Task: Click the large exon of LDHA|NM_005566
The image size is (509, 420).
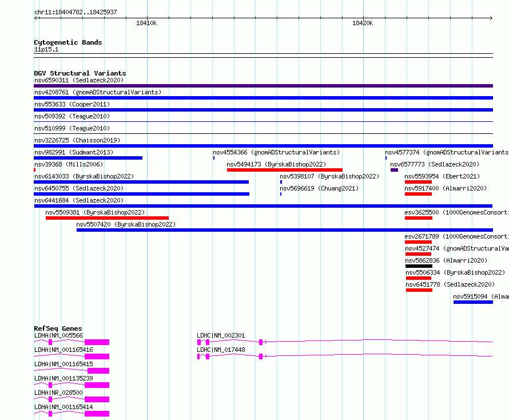Action: (x=97, y=342)
